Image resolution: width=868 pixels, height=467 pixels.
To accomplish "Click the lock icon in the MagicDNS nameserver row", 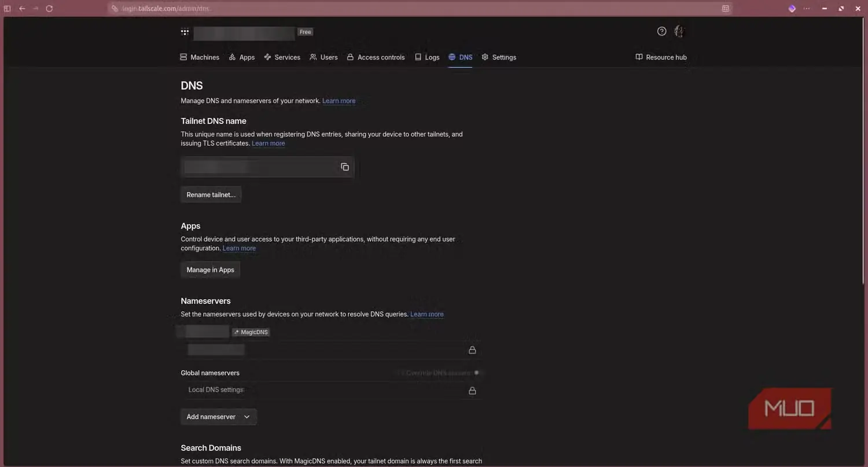I will [472, 350].
